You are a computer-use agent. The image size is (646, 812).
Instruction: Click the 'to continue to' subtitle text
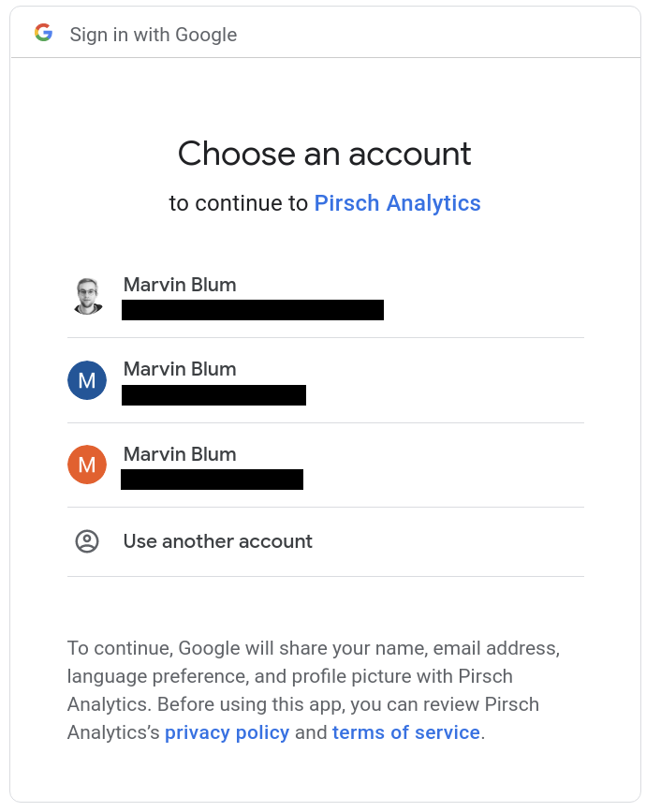(239, 203)
